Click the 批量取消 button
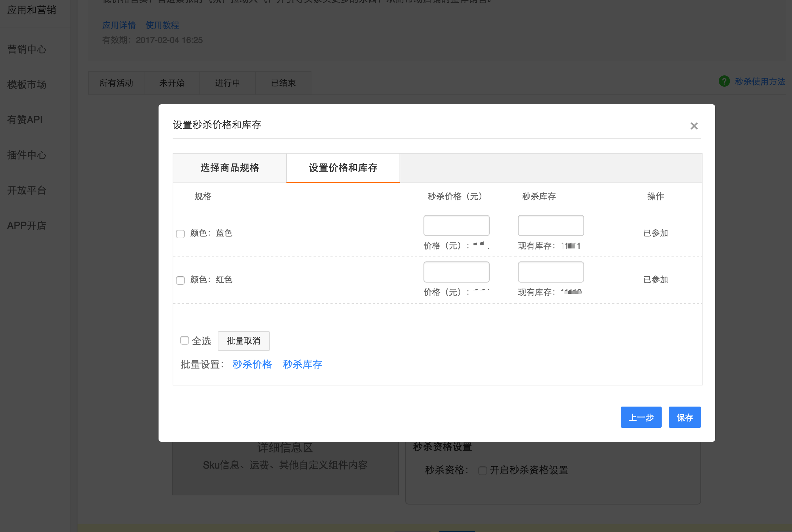 click(x=244, y=341)
